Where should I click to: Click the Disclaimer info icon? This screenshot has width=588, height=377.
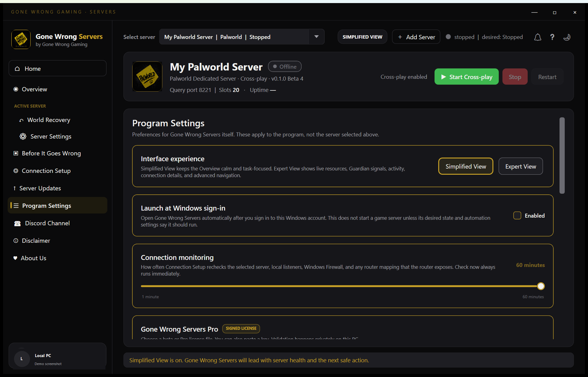click(x=16, y=241)
